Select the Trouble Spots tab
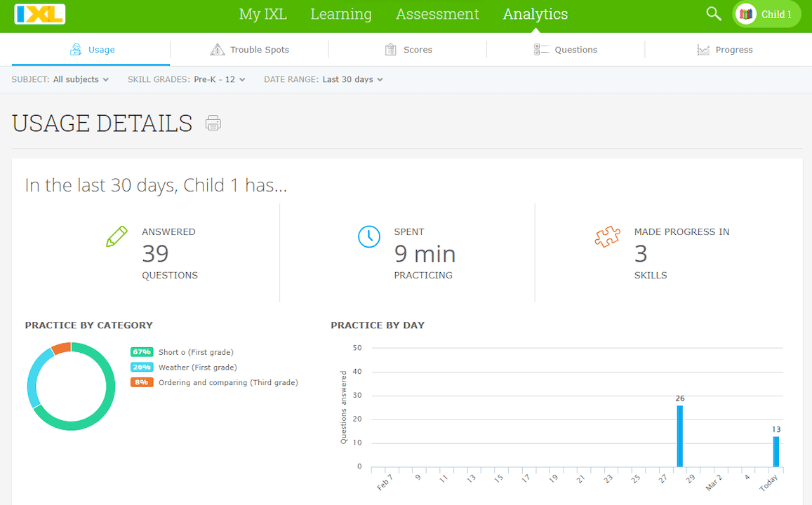Screen dimensions: 812x505 point(249,49)
